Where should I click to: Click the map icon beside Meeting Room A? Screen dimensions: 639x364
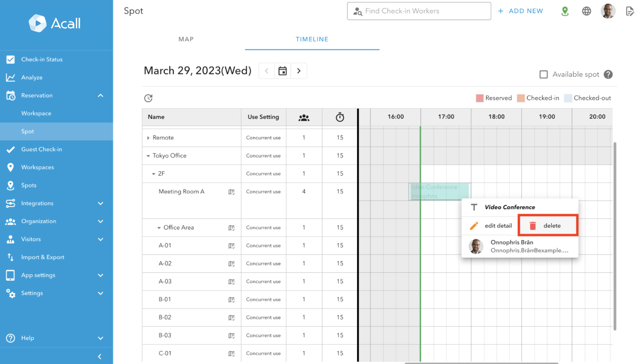click(x=231, y=192)
